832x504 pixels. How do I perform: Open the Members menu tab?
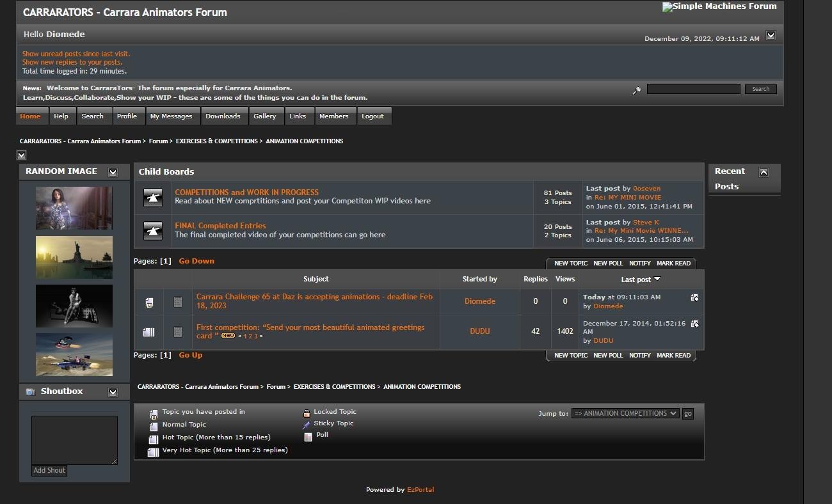click(334, 116)
